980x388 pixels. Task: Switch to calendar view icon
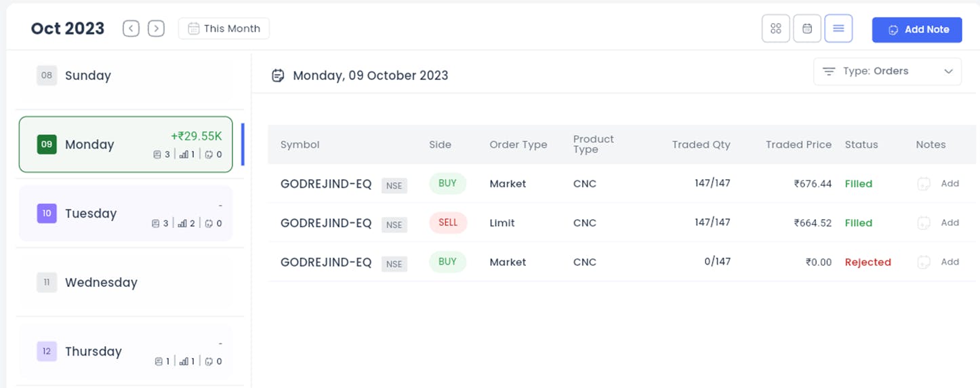[807, 28]
